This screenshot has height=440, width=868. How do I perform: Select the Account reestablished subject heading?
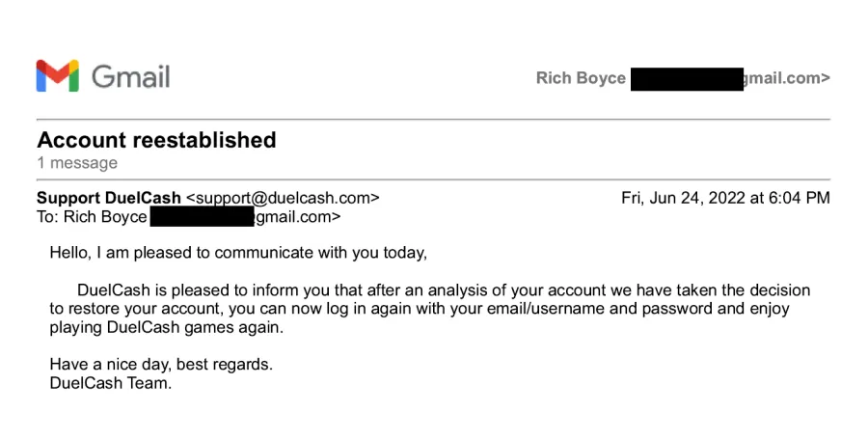(156, 140)
